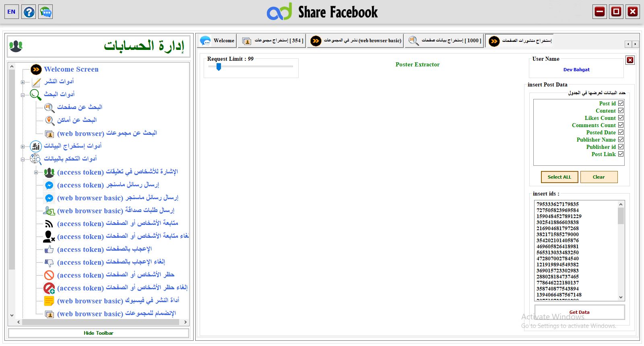The image size is (644, 346).
Task: Click the ids list scrollbar thumb
Action: [x=621, y=216]
